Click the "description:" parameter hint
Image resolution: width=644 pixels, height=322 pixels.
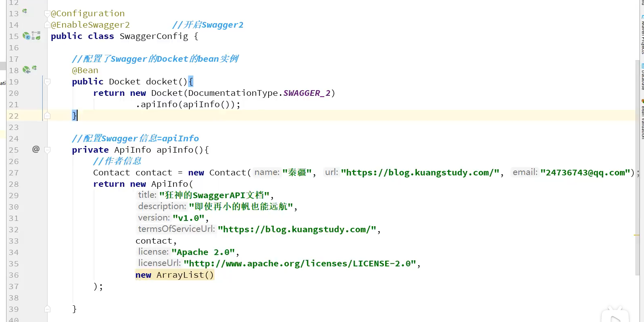[162, 206]
